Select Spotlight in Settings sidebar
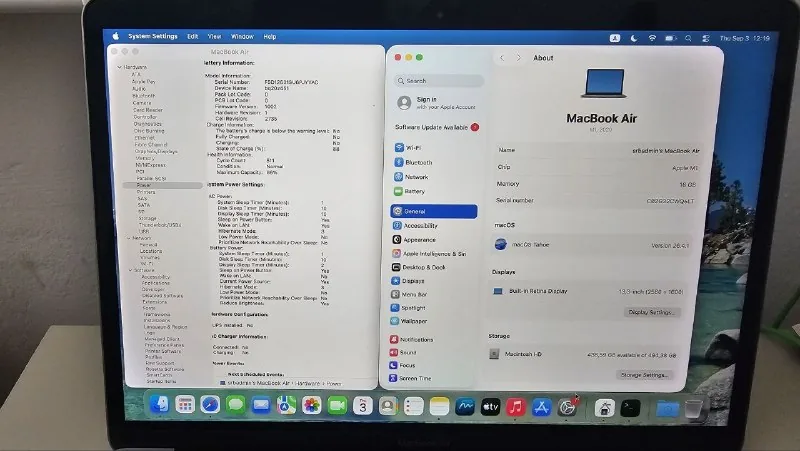This screenshot has width=800, height=451. pyautogui.click(x=434, y=308)
